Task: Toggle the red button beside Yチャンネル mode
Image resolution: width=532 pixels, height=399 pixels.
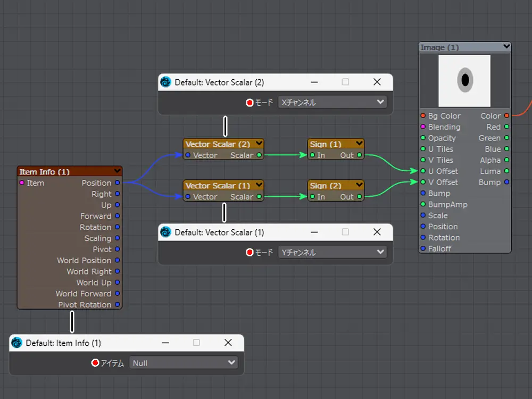Action: coord(250,252)
